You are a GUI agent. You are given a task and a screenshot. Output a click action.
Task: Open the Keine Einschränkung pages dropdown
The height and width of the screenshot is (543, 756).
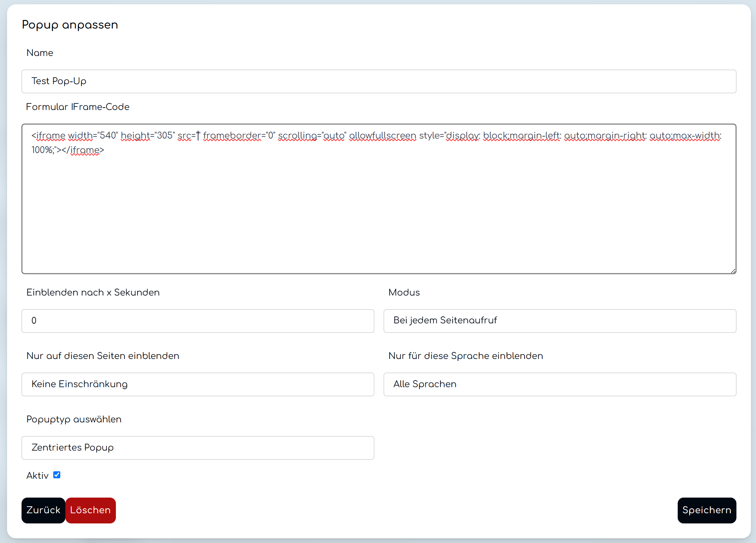click(198, 384)
